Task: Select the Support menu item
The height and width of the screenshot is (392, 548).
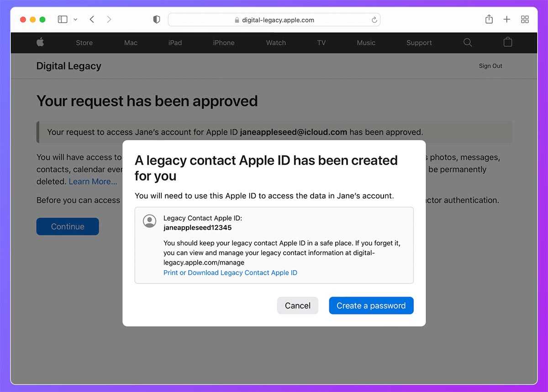Action: point(419,42)
